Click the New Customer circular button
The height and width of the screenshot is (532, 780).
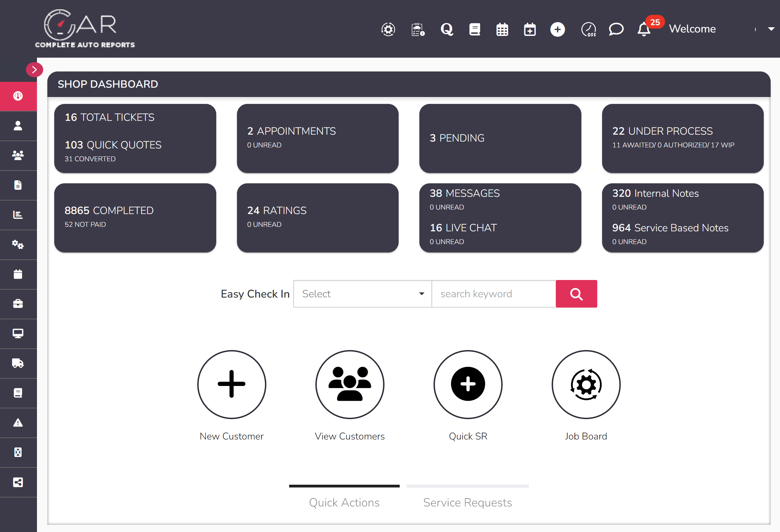coord(231,385)
